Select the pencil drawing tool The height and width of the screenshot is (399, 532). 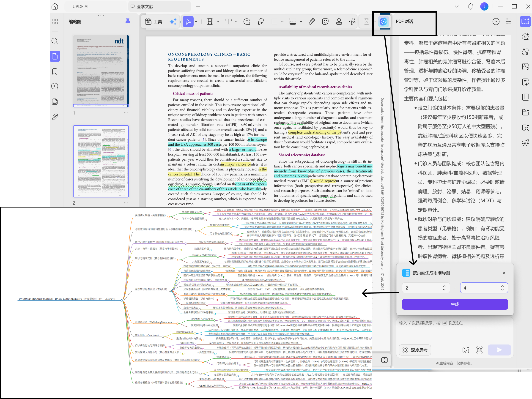[x=261, y=22]
